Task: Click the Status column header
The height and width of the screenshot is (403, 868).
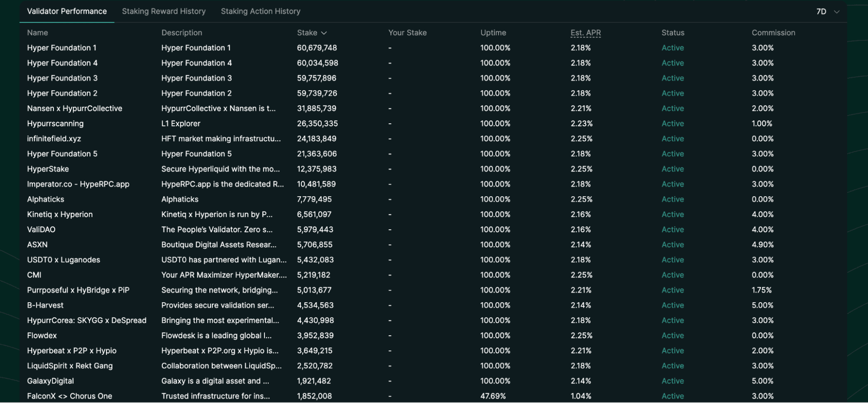Action: (x=673, y=33)
